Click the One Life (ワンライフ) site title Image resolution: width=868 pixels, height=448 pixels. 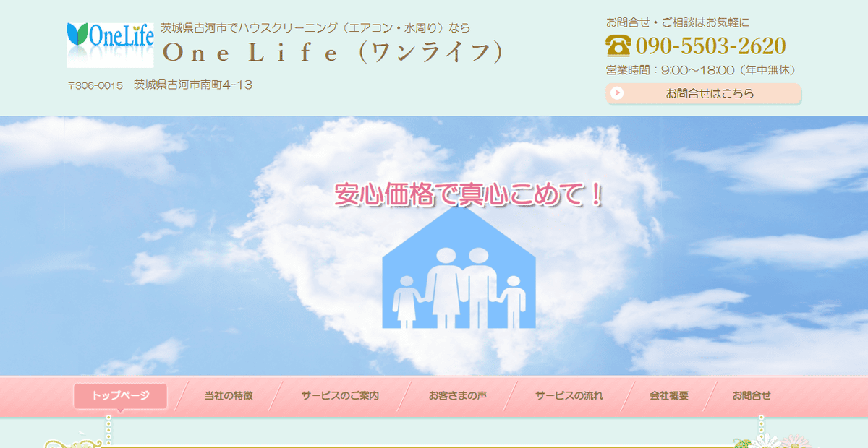coord(333,53)
